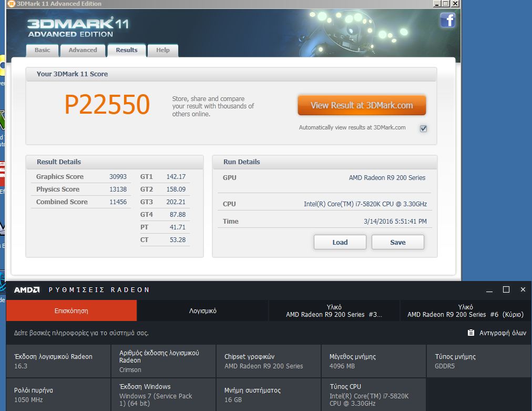The width and height of the screenshot is (532, 411).
Task: Click the Combined Score value 11456
Action: (x=118, y=202)
